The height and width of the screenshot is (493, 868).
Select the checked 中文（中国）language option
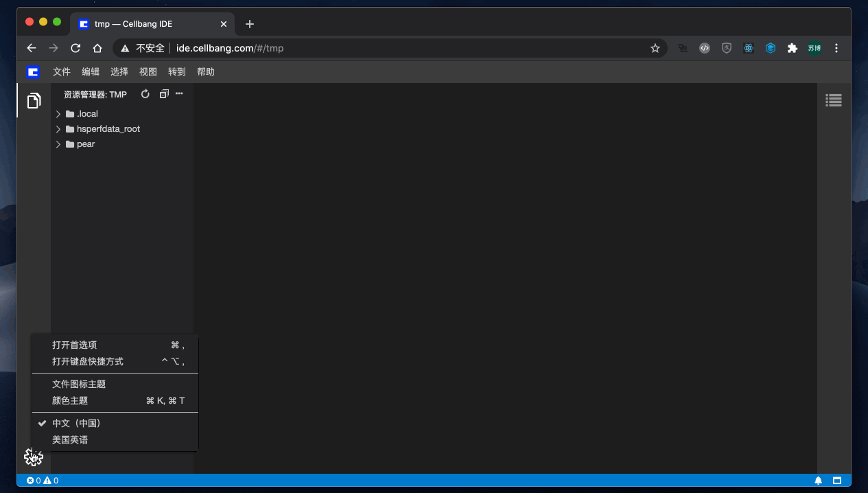[x=115, y=424]
